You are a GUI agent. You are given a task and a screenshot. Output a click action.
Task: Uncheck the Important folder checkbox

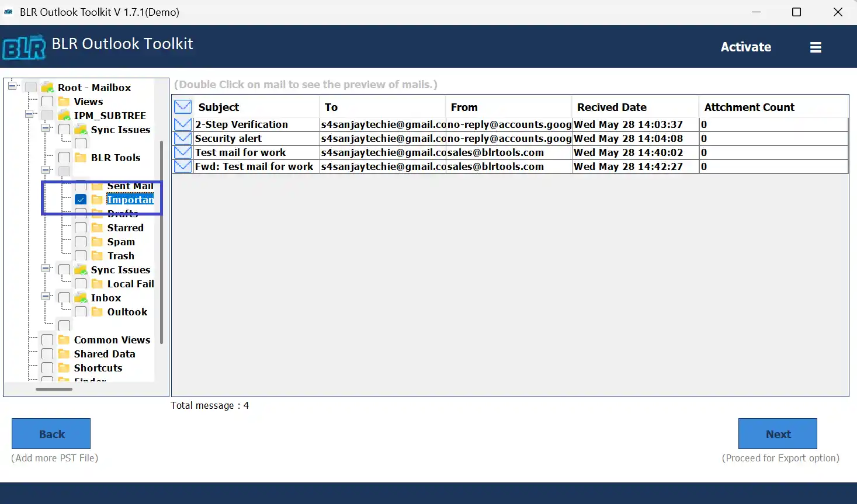(x=81, y=199)
